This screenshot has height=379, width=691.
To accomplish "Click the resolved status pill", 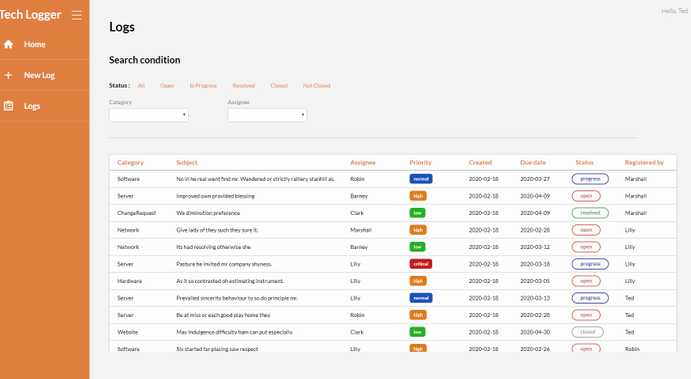I will pyautogui.click(x=590, y=213).
